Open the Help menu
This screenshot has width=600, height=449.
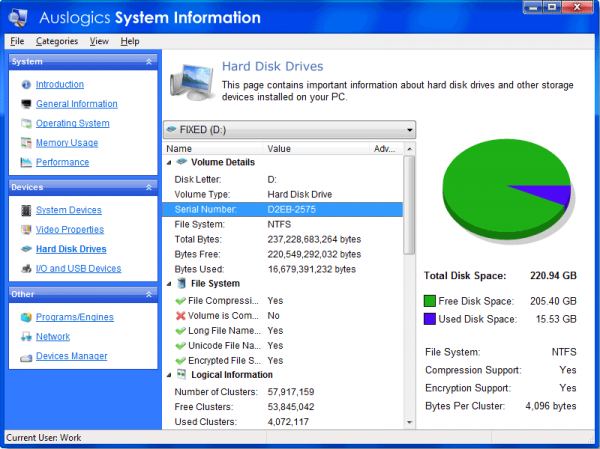coord(130,41)
